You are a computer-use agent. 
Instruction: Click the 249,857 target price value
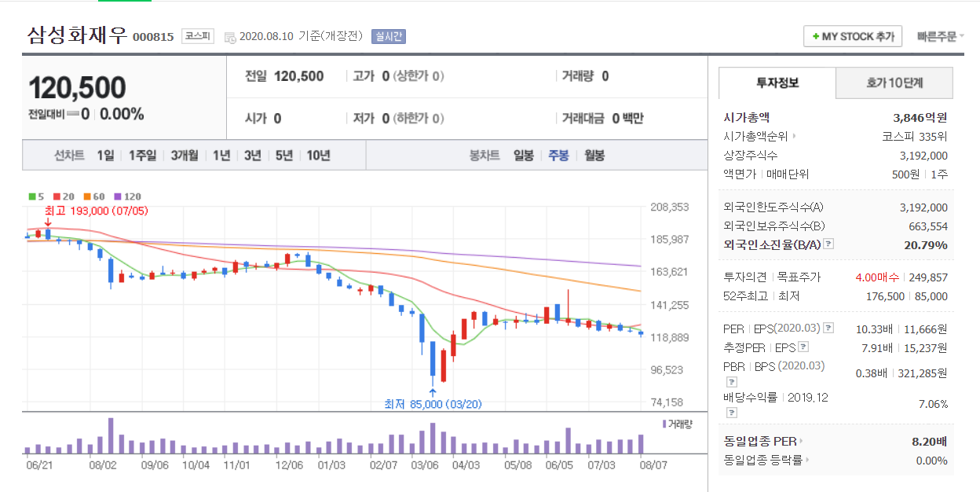coord(928,277)
